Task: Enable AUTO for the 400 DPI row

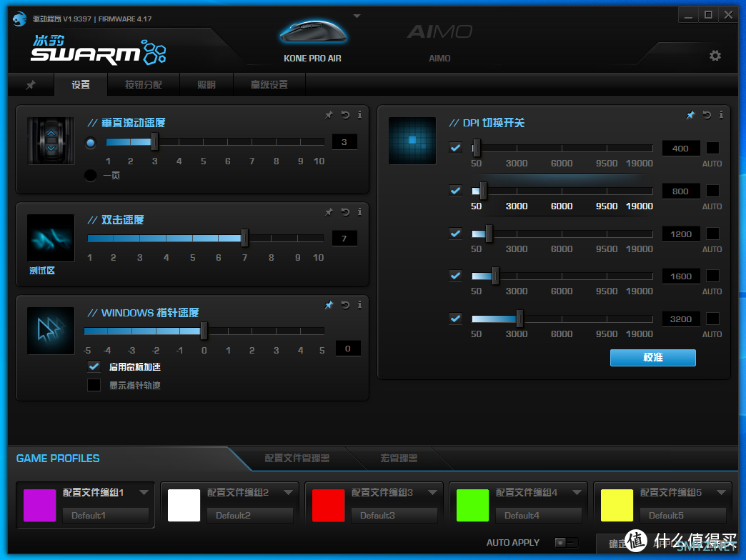Action: 712,148
